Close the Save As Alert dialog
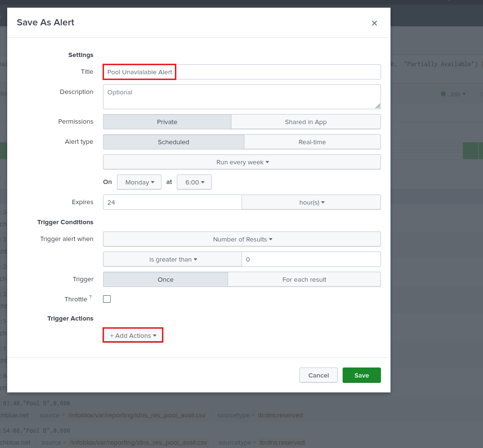Screen dimensions: 483x448 coord(374,23)
